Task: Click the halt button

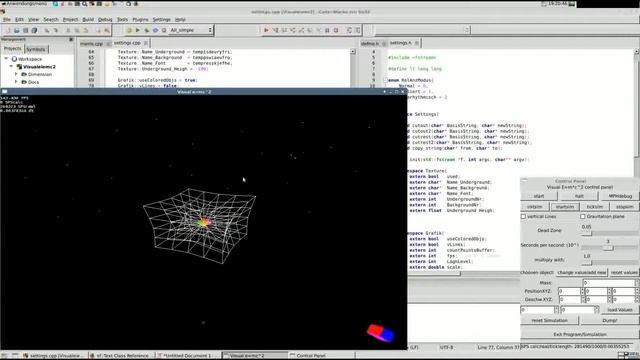Action: (x=579, y=196)
